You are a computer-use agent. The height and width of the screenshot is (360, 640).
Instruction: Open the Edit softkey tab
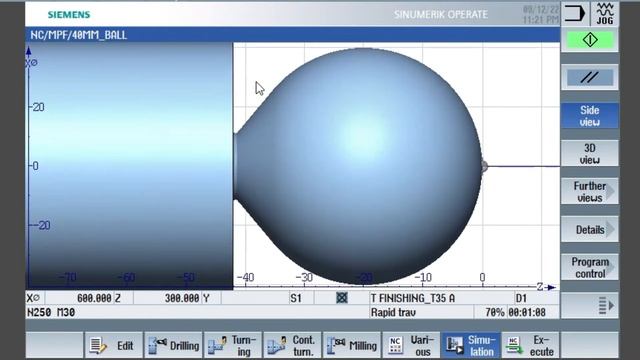pos(114,346)
